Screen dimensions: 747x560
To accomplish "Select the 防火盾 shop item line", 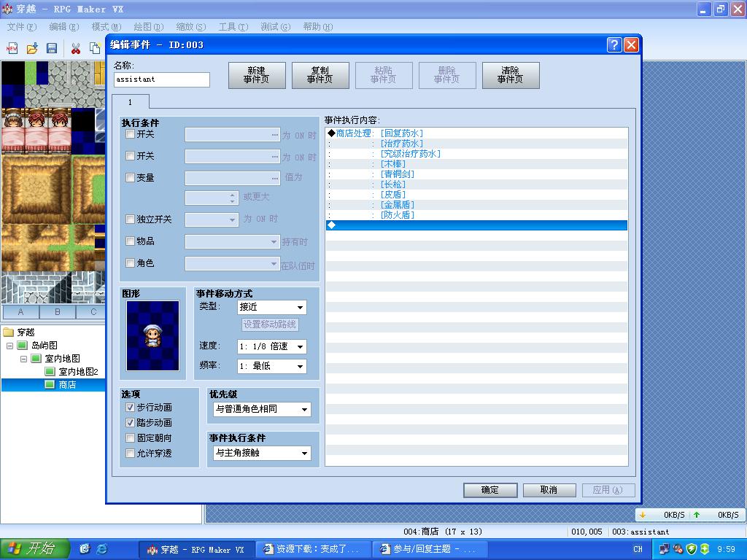I will tap(476, 215).
